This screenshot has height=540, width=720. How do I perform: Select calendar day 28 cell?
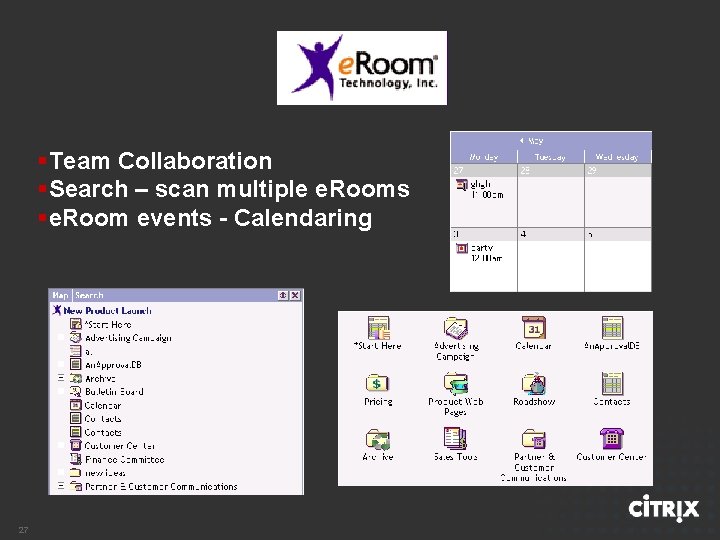pos(551,196)
